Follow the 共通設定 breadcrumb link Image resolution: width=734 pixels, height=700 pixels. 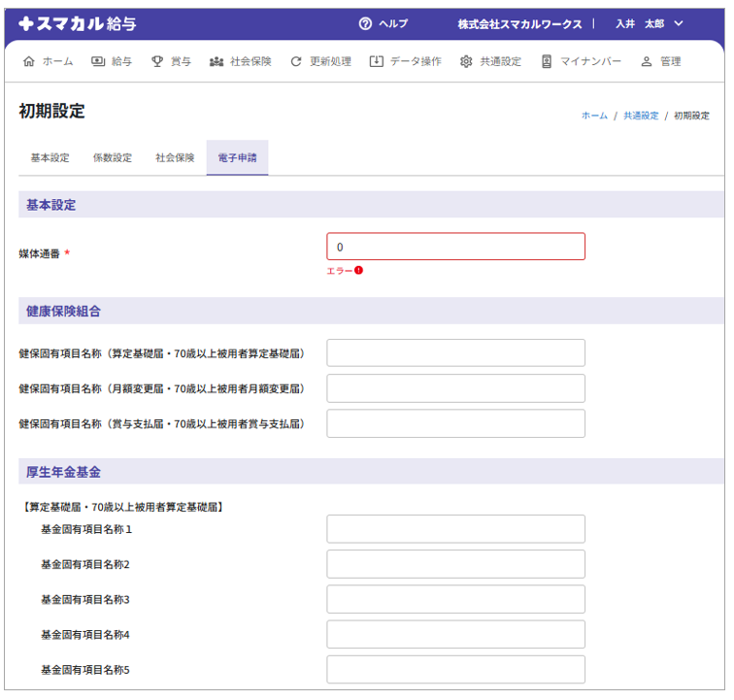(x=641, y=116)
